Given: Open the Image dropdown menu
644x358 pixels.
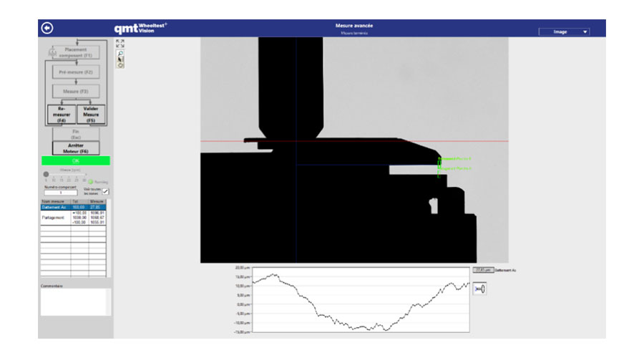Looking at the screenshot, I should (x=564, y=32).
